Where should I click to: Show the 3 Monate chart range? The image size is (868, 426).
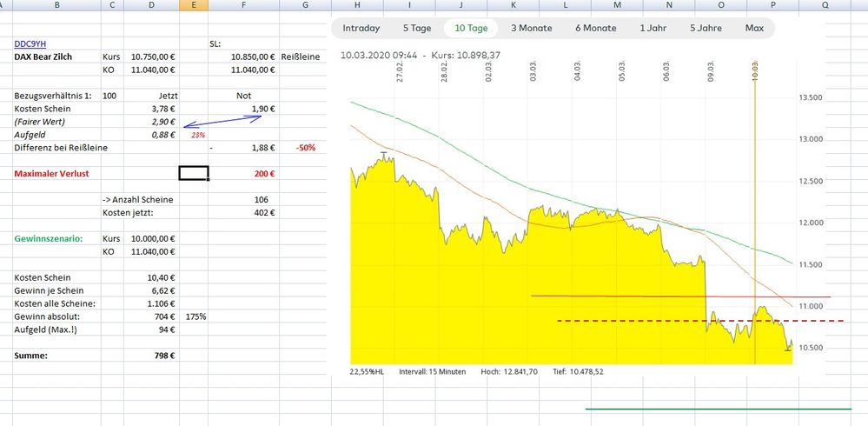coord(532,28)
